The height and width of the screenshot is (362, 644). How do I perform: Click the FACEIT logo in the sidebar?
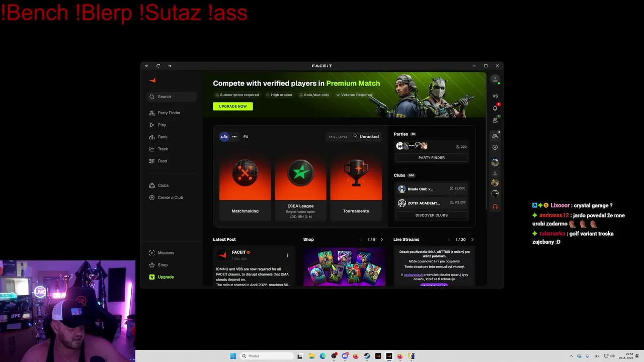[152, 80]
